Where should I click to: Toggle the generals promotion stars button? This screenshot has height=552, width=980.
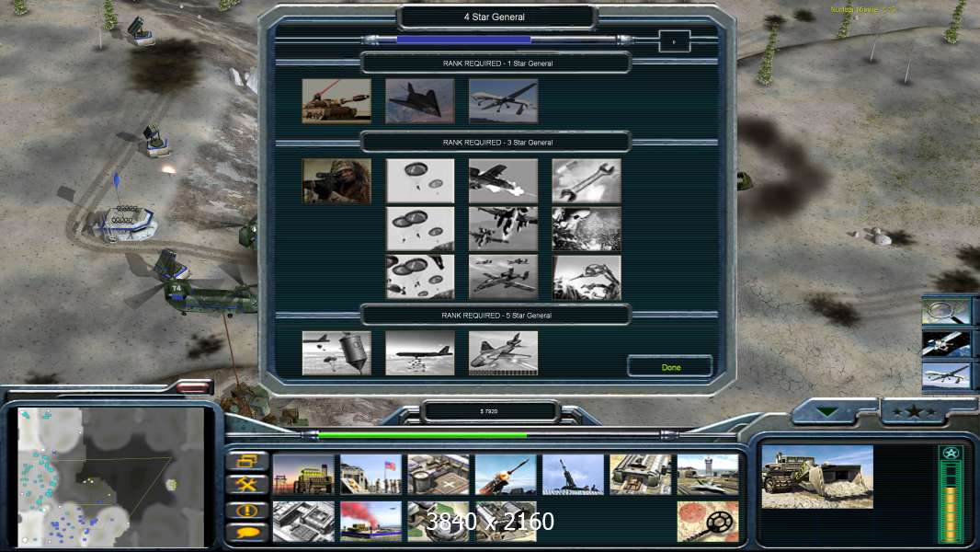coord(915,411)
